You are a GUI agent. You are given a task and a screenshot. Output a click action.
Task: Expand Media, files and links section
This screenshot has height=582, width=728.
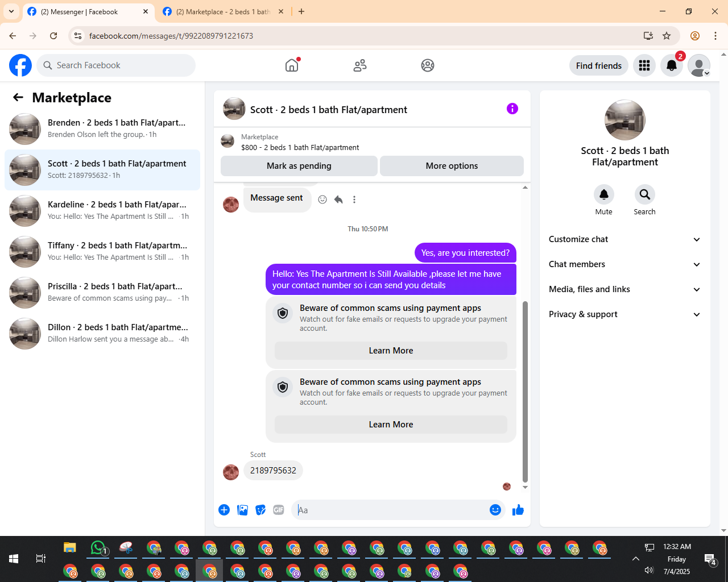(x=624, y=289)
